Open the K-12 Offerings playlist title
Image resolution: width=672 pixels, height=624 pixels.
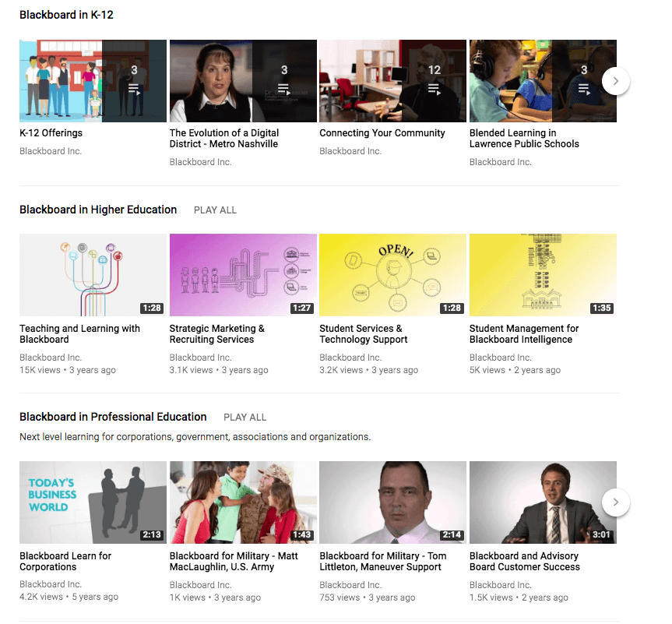click(51, 133)
